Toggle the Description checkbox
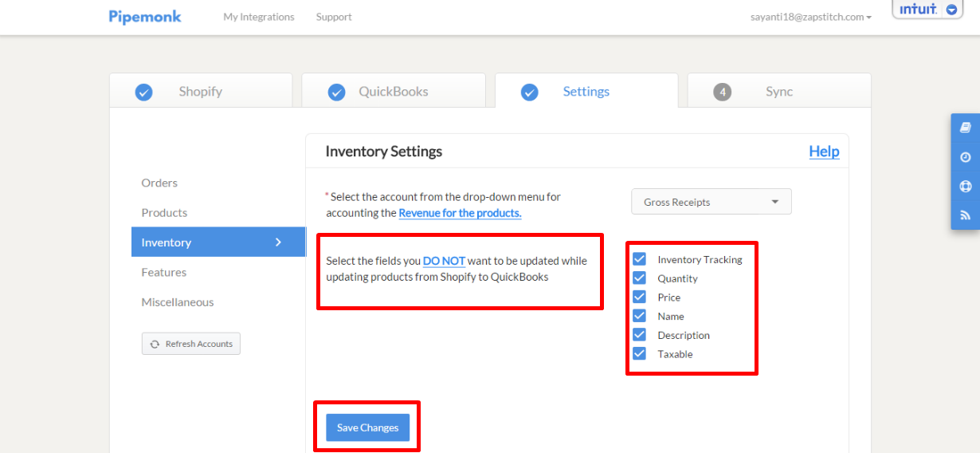The image size is (980, 453). (x=639, y=334)
